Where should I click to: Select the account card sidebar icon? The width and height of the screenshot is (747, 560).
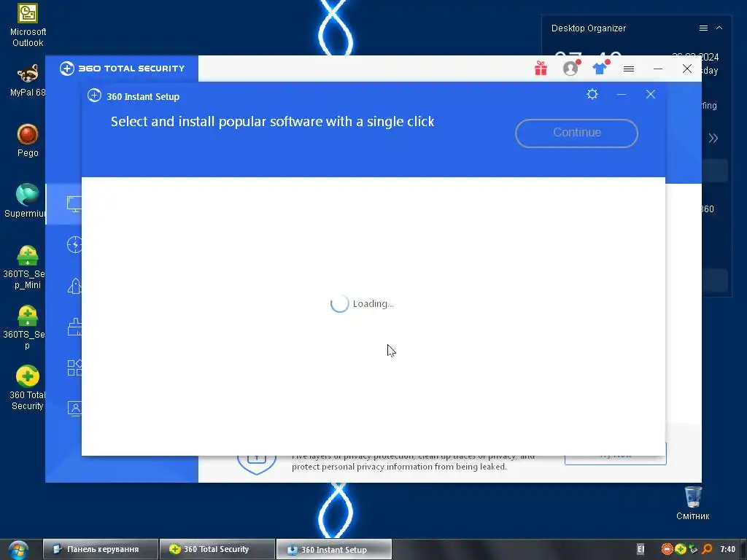[x=74, y=408]
